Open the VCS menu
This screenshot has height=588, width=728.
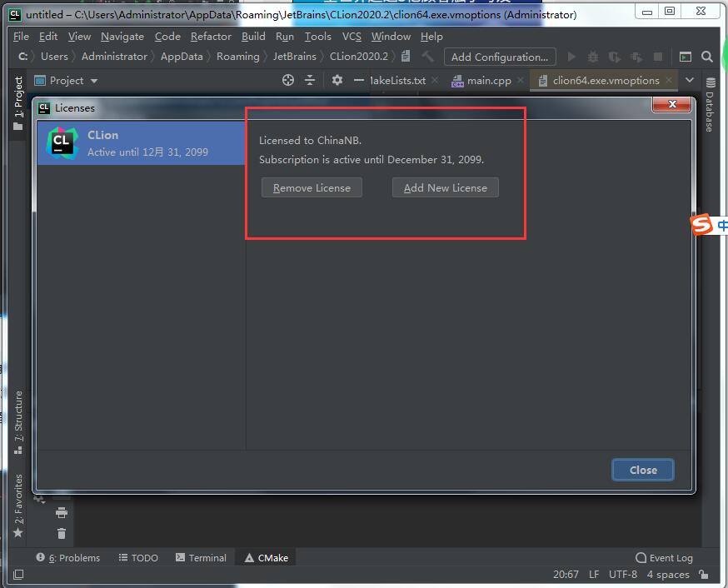pos(352,37)
